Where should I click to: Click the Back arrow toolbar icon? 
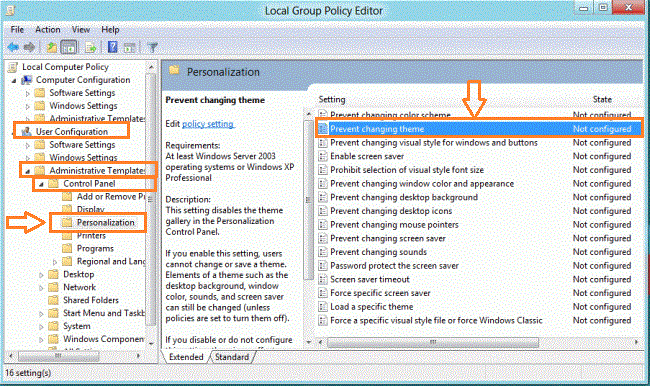pyautogui.click(x=13, y=47)
